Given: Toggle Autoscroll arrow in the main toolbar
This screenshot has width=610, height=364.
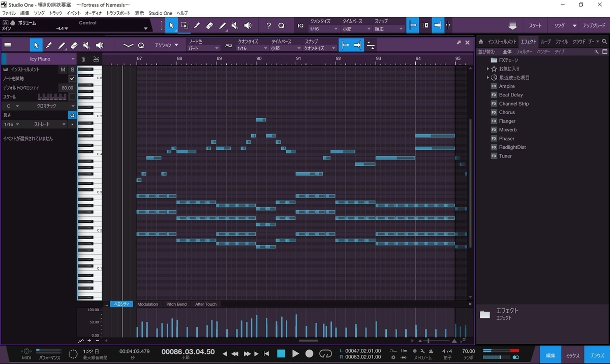Looking at the screenshot, I should pos(438,25).
